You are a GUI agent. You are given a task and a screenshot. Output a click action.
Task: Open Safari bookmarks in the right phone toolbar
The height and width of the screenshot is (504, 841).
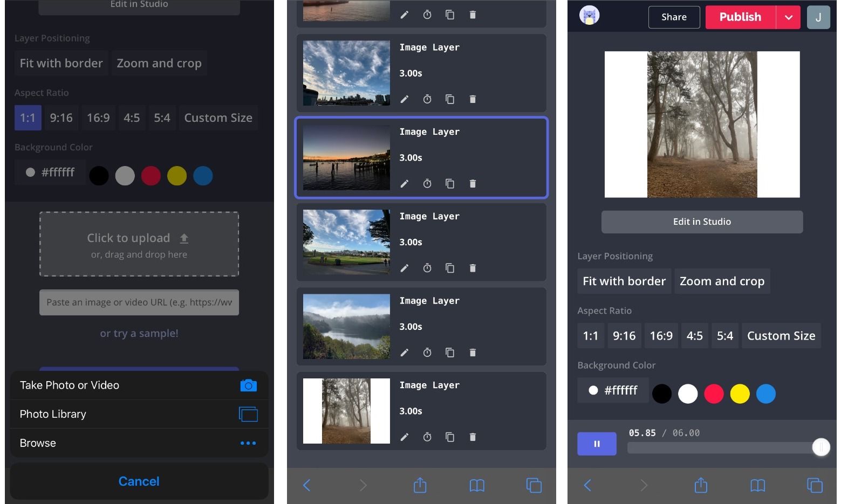[x=757, y=485]
